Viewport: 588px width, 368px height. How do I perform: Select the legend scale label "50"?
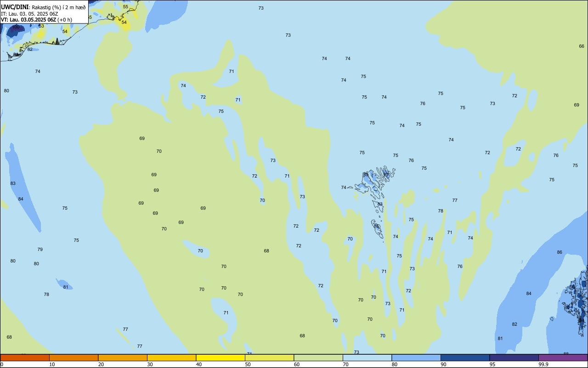pos(248,364)
